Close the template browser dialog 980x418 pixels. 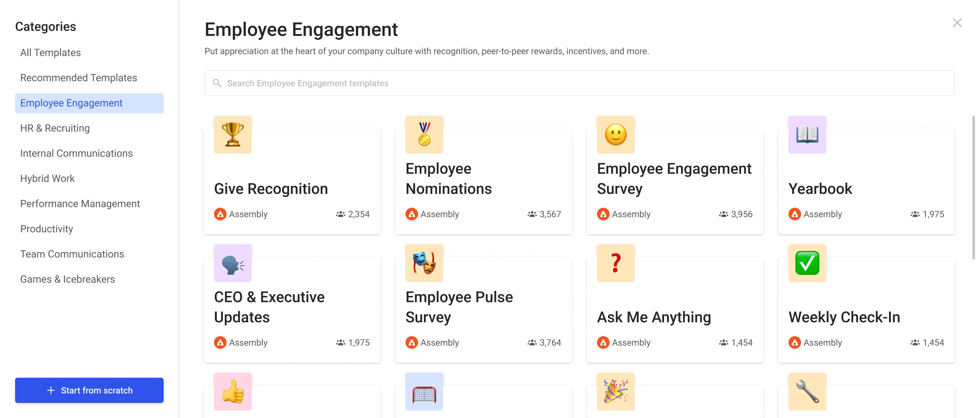point(957,23)
